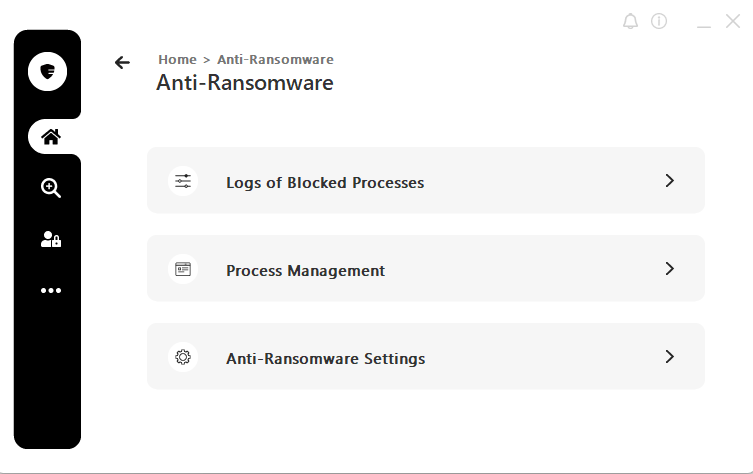Click the window icon beside Process Management
The image size is (753, 474).
[183, 269]
